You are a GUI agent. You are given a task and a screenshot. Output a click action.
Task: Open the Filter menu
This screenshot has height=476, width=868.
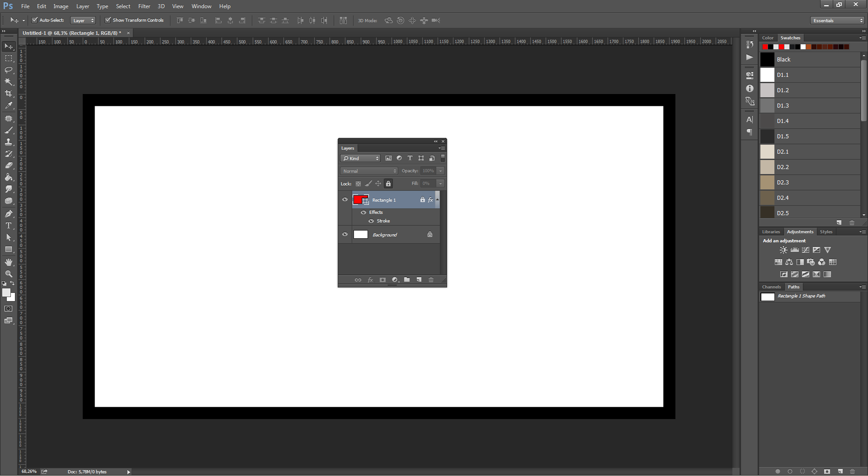tap(144, 6)
